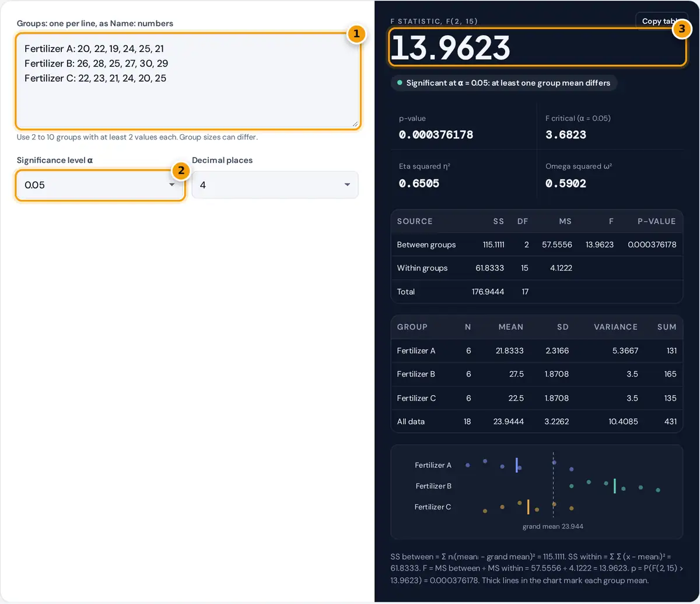Image resolution: width=700 pixels, height=604 pixels.
Task: Click the p-value 0.000376178 in the summary
Action: pyautogui.click(x=436, y=135)
